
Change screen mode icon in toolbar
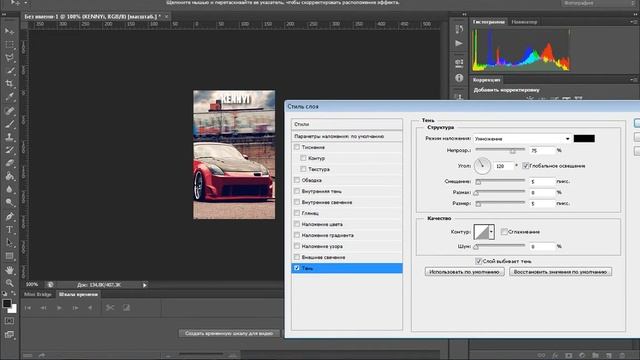click(x=9, y=335)
